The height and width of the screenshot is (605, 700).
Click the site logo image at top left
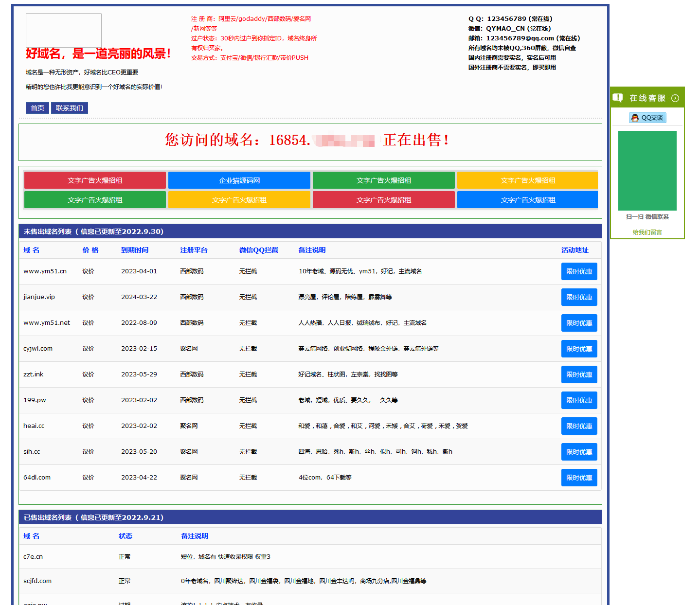click(64, 30)
